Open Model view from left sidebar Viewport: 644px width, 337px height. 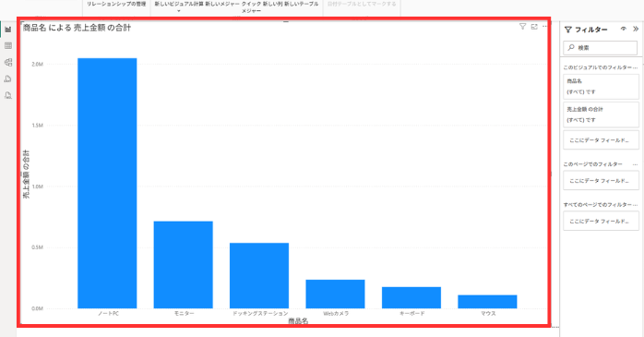click(7, 62)
